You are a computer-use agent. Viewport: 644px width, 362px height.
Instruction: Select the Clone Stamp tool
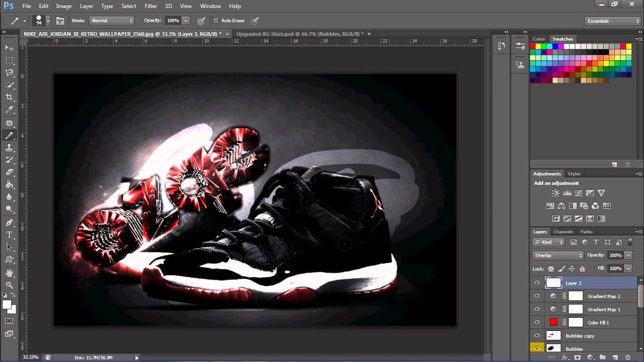coord(9,148)
